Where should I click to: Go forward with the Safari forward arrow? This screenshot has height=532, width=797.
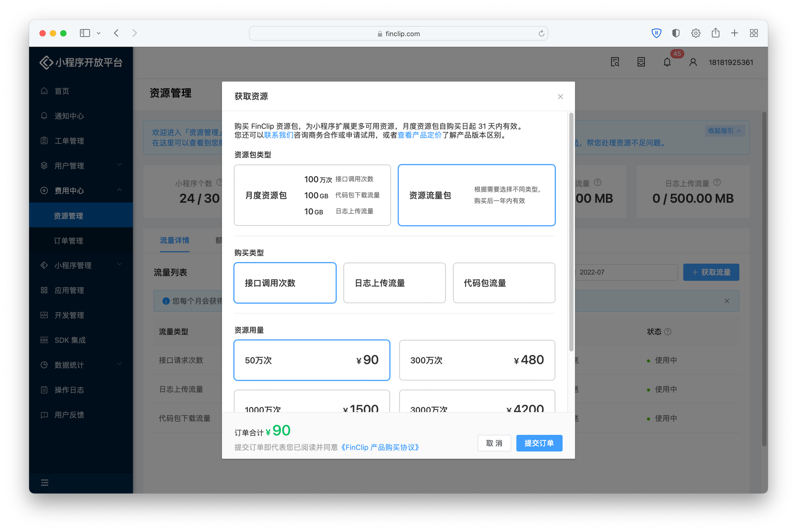(x=135, y=33)
